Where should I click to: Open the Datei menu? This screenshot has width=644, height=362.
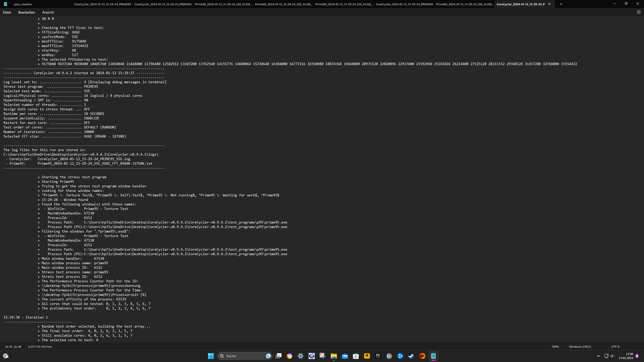point(7,12)
